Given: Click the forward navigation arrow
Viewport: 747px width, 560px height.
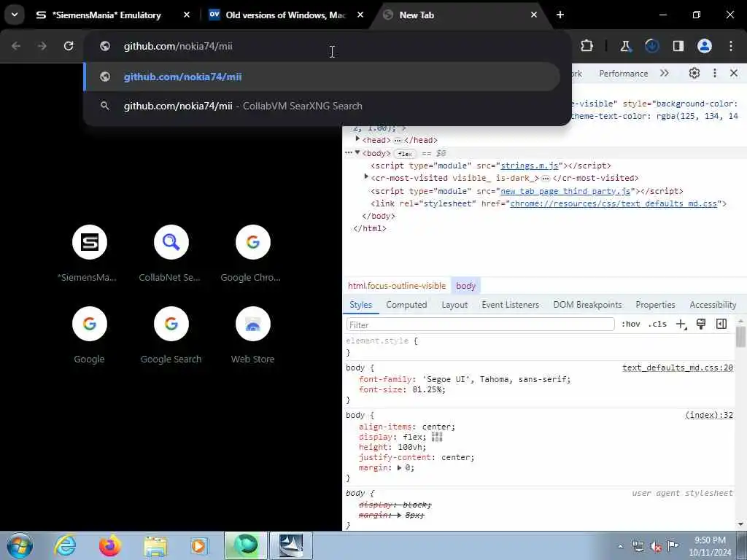Looking at the screenshot, I should click(42, 46).
